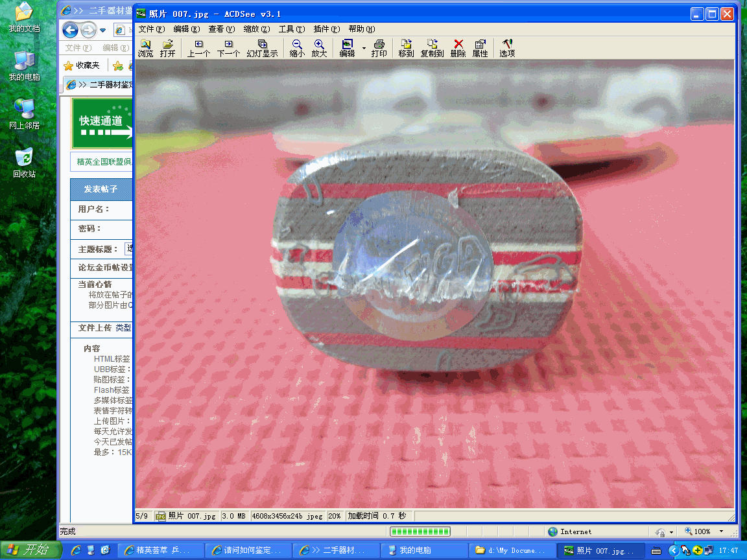Click the 快速通道 green banner
Screen dimensions: 747x560
click(102, 123)
